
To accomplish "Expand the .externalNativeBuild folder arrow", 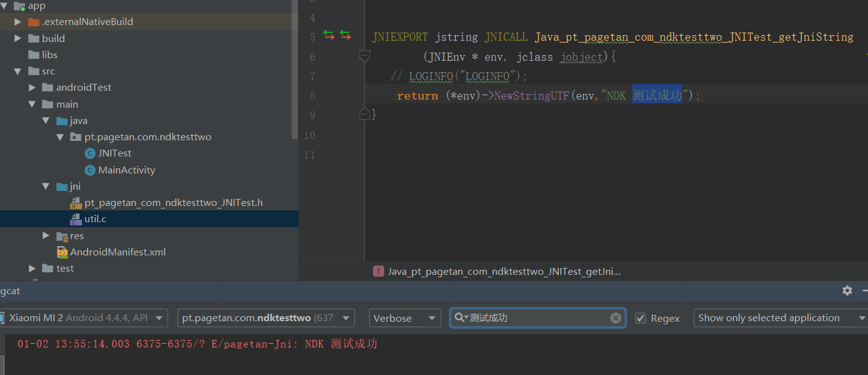I will coord(18,22).
